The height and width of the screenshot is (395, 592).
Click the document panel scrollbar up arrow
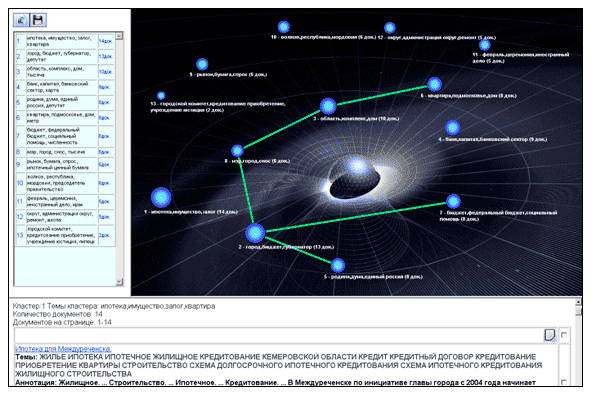[x=578, y=302]
